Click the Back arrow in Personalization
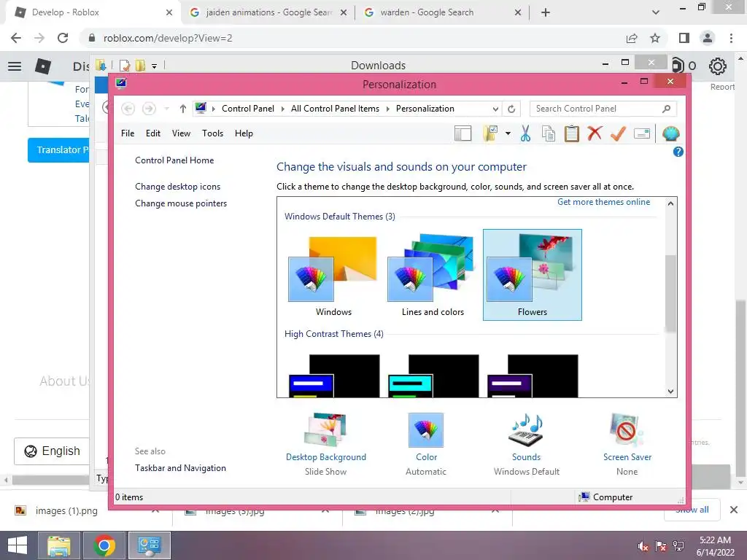The image size is (747, 560). pos(128,109)
